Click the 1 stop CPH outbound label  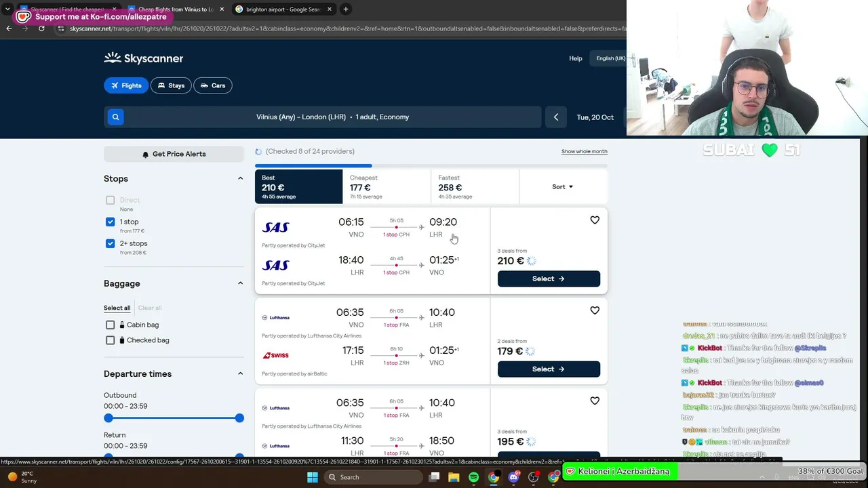pos(396,235)
